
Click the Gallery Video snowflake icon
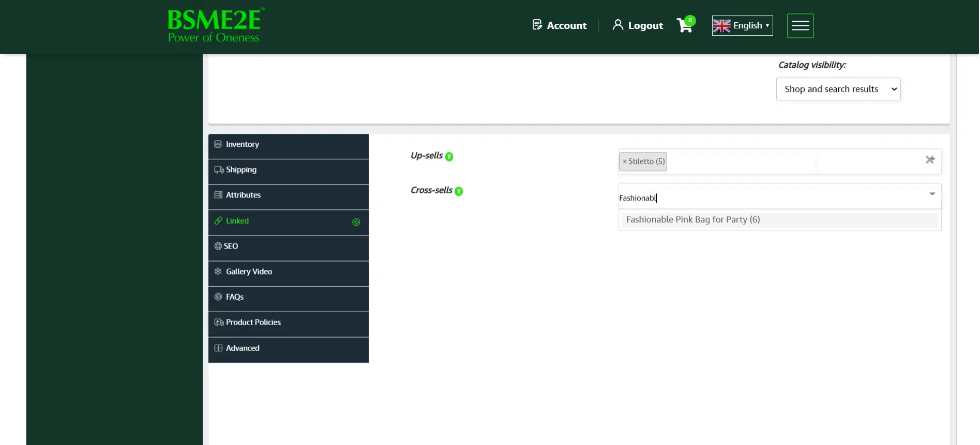(x=218, y=271)
